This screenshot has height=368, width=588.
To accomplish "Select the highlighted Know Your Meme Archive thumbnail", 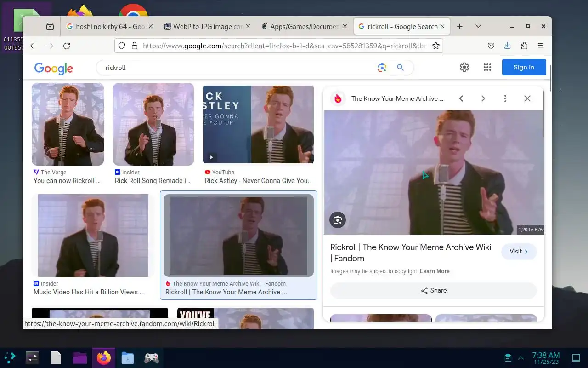I will [238, 236].
